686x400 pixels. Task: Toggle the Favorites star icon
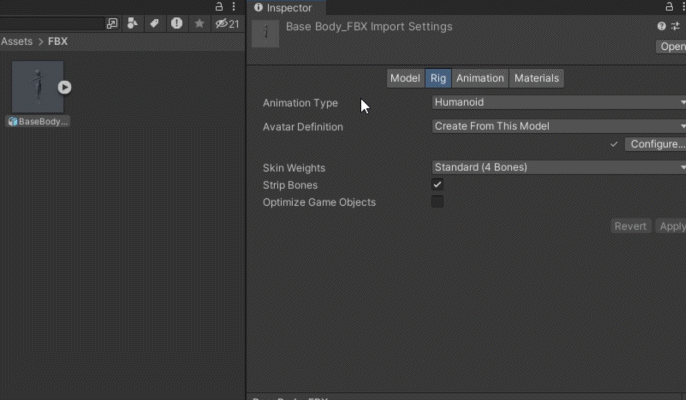[199, 23]
